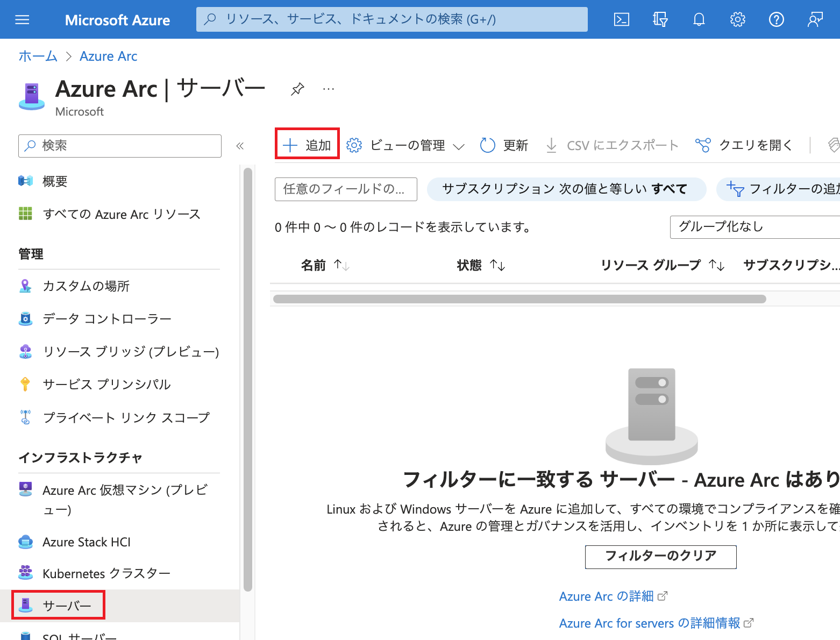Click the すべての Azure Arc リソース grid icon
The image size is (840, 640).
click(25, 214)
